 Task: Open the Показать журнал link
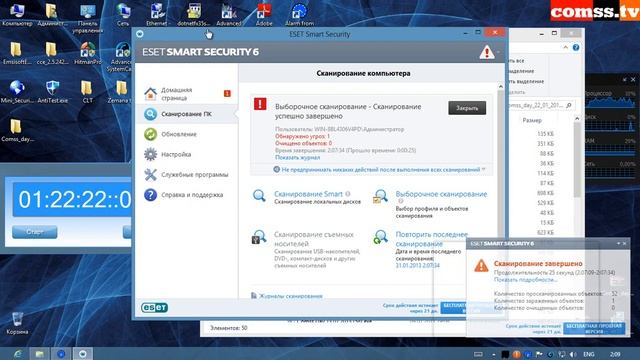[298, 157]
